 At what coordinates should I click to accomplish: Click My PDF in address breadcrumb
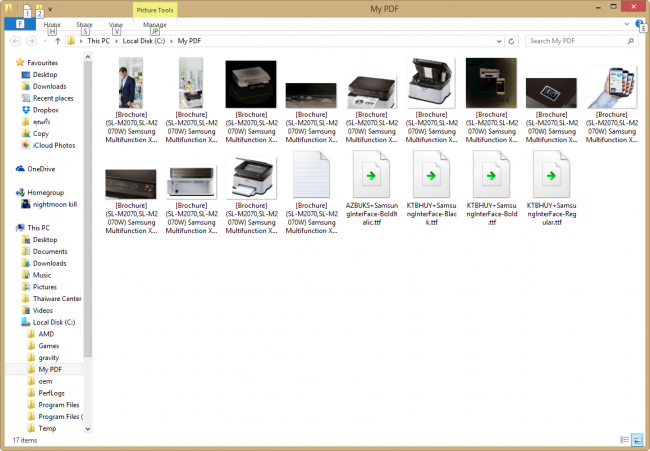click(189, 41)
